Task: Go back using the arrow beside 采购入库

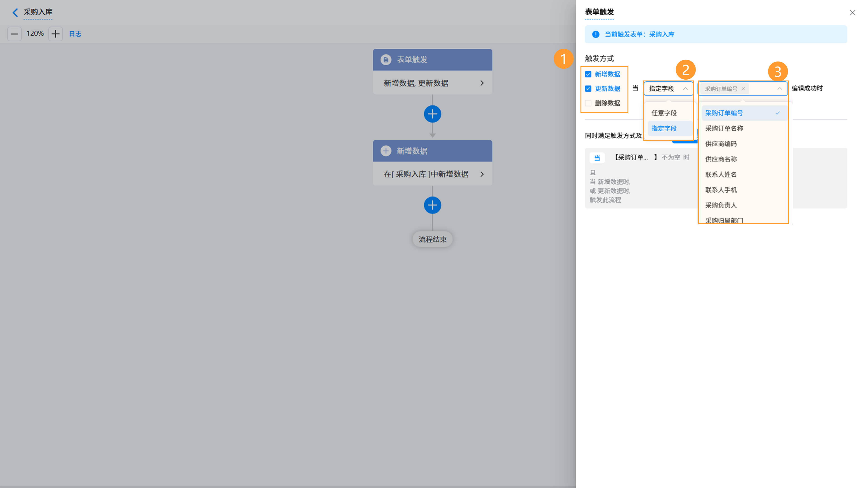Action: coord(15,12)
